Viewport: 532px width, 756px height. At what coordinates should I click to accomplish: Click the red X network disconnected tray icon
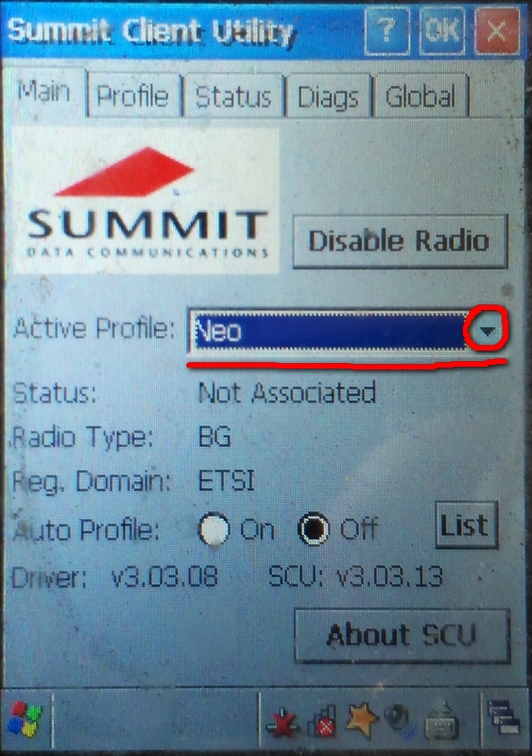pyautogui.click(x=283, y=722)
